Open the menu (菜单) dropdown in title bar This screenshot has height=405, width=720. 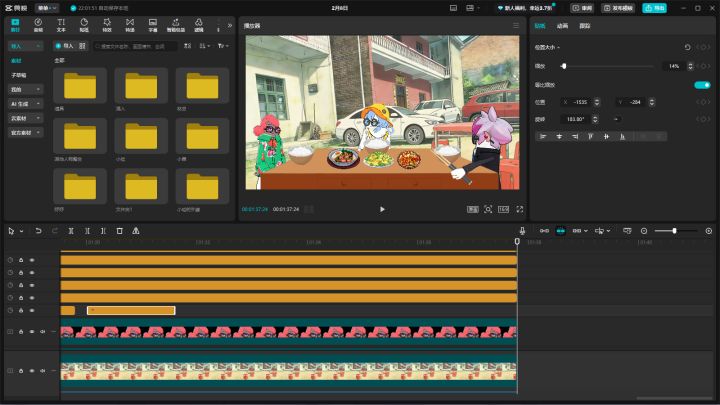coord(47,7)
